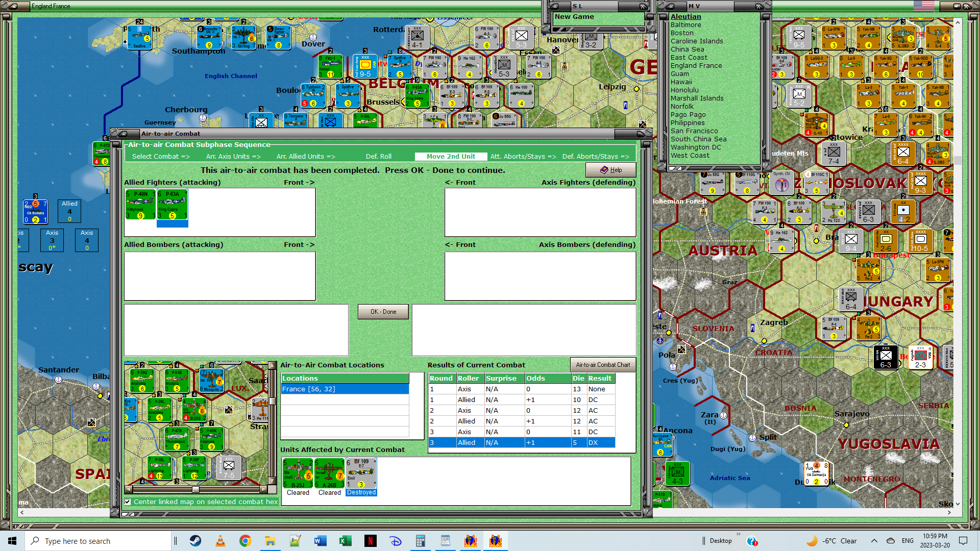Open the Calculator from the taskbar
980x551 pixels.
point(420,541)
